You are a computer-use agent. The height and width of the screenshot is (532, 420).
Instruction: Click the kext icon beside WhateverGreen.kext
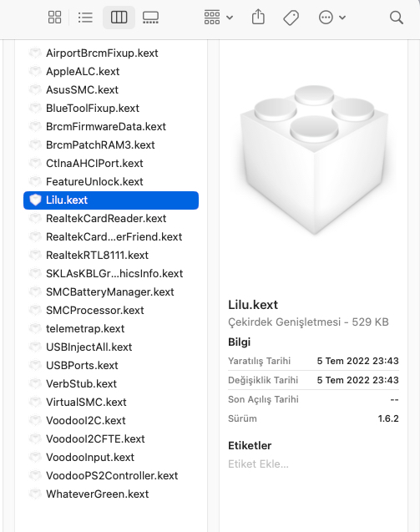click(35, 494)
